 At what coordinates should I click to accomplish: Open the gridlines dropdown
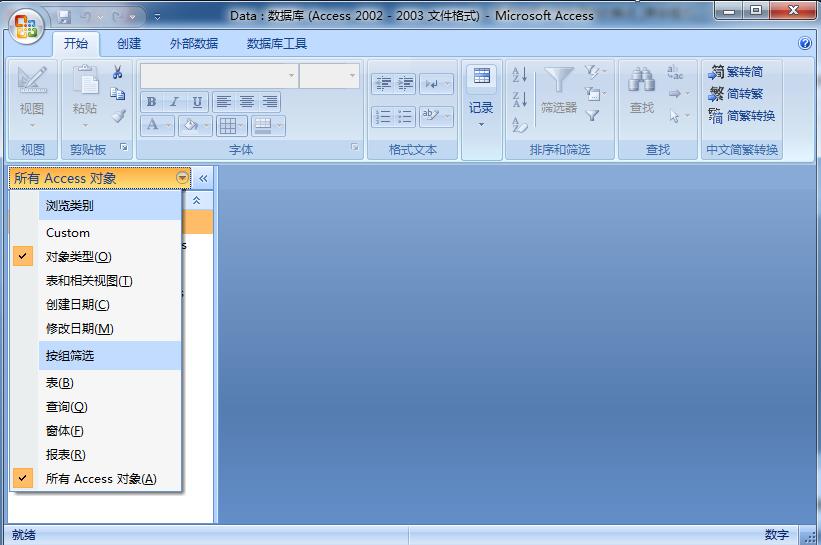[231, 125]
